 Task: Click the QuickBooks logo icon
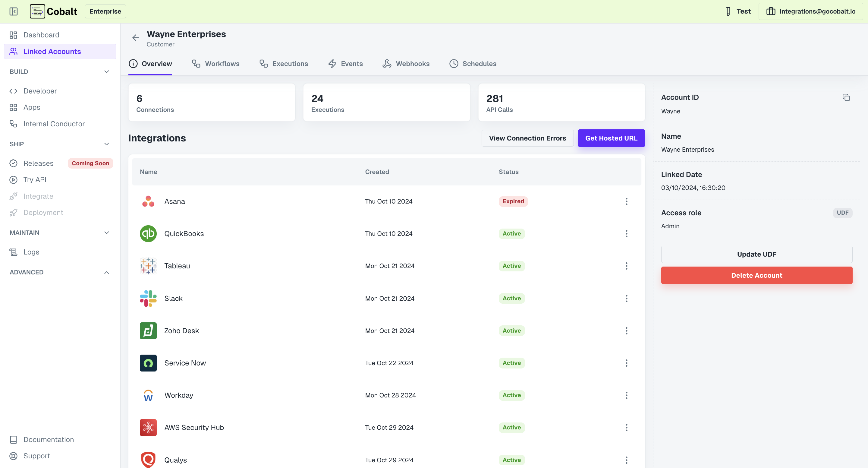click(148, 234)
